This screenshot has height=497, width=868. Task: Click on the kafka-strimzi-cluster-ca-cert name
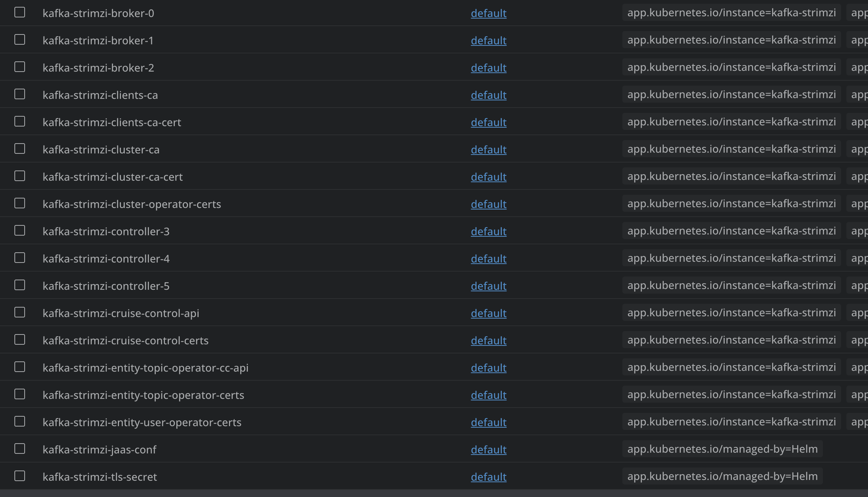pyautogui.click(x=113, y=177)
